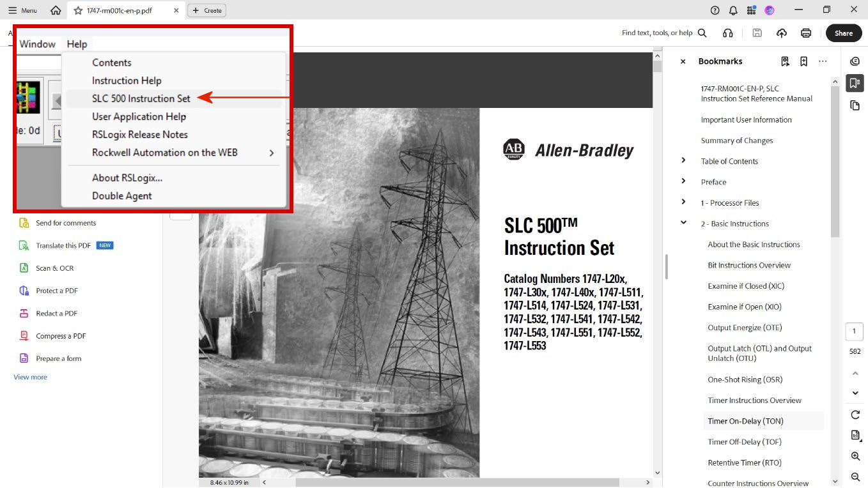Go to next page with down chevron
This screenshot has width=868, height=488.
click(855, 393)
